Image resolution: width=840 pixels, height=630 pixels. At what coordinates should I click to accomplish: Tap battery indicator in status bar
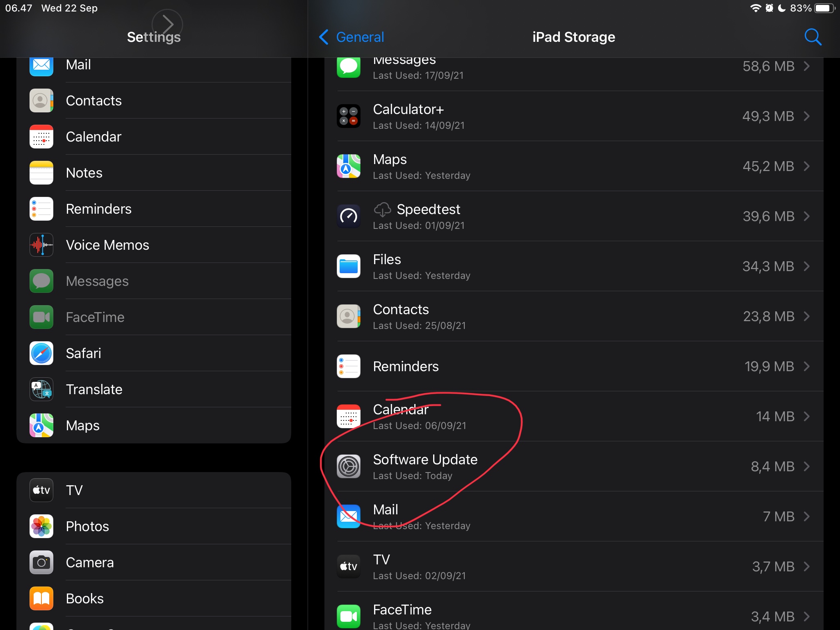tap(824, 8)
